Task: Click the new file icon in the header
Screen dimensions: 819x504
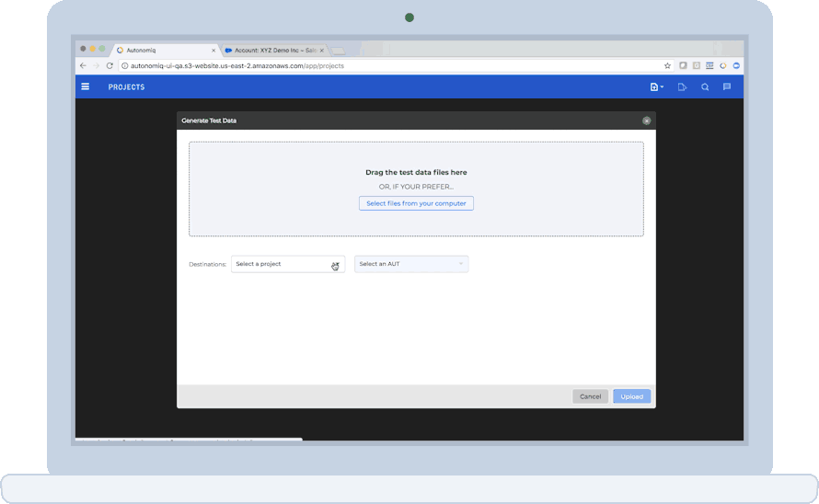Action: pos(656,87)
